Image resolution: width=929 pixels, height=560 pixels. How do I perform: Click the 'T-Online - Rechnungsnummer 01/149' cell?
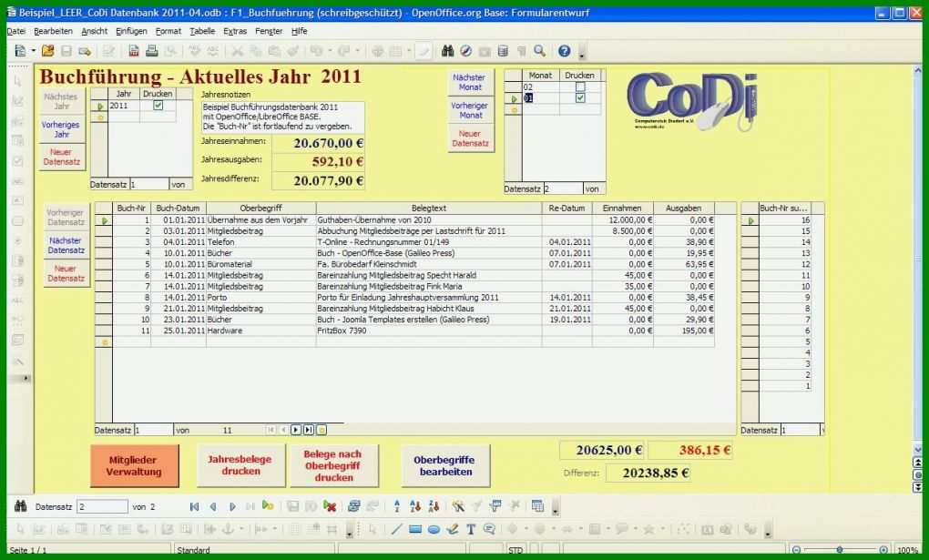[429, 242]
